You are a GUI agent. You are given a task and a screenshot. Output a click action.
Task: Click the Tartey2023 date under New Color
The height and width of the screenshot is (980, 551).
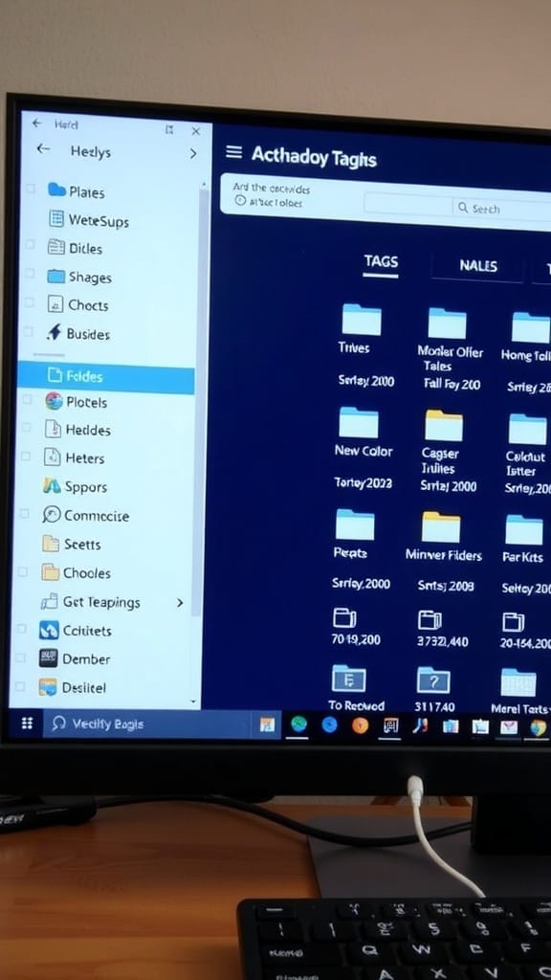click(x=363, y=482)
